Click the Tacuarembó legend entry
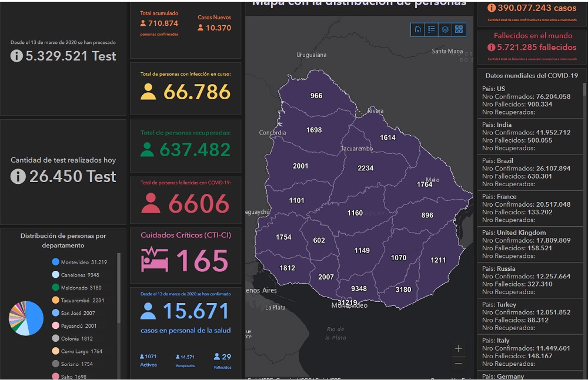This screenshot has height=380, width=588. point(82,300)
